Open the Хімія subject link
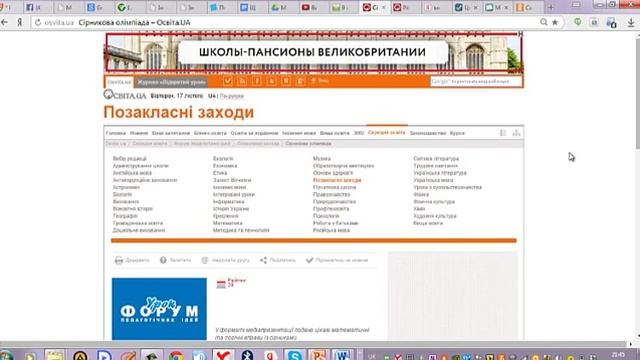Viewport: 640px width, 360px height. [x=419, y=209]
